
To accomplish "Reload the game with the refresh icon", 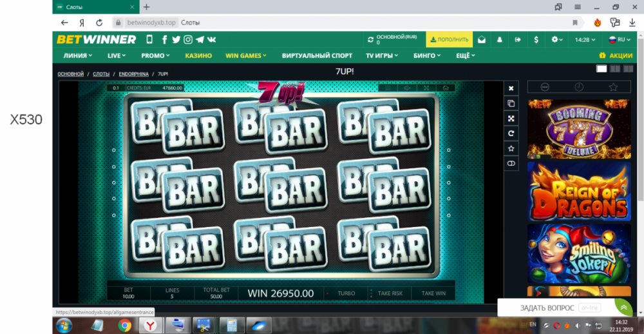I will coord(511,133).
